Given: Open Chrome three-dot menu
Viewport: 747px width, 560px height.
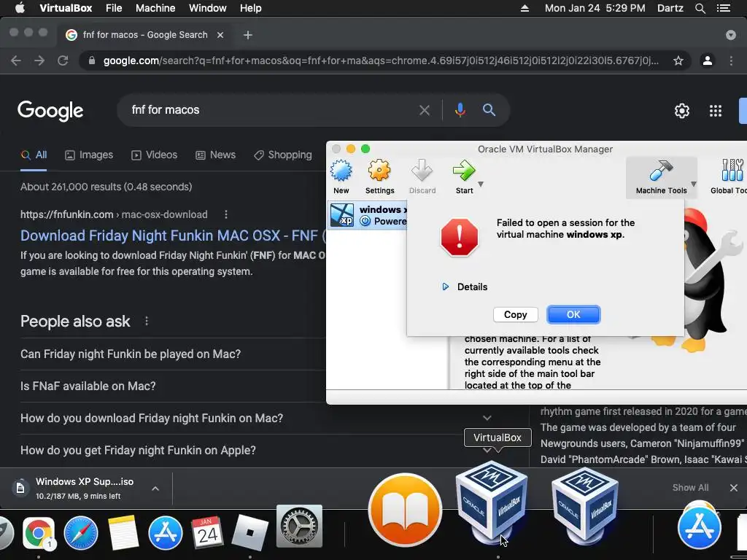Looking at the screenshot, I should pos(731,61).
